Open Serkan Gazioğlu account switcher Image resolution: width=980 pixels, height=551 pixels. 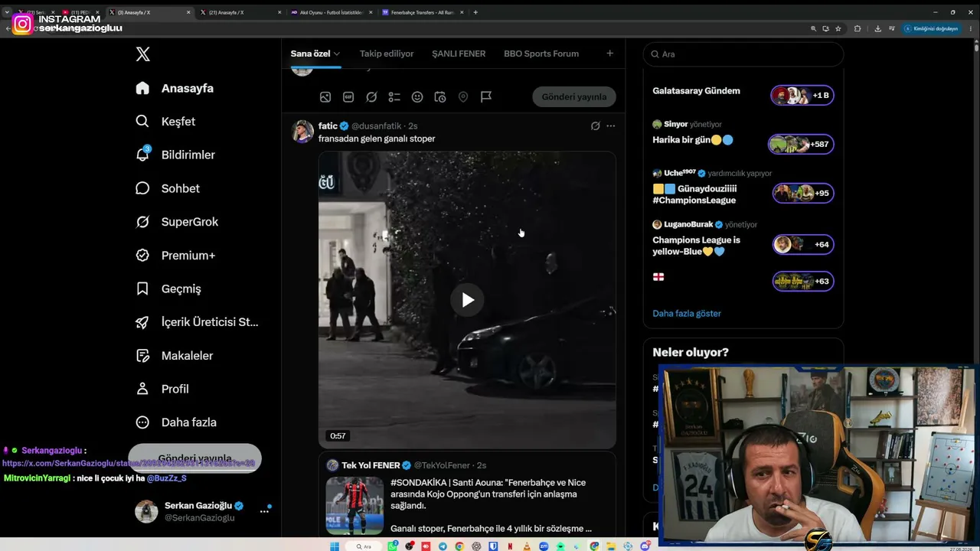tap(202, 511)
